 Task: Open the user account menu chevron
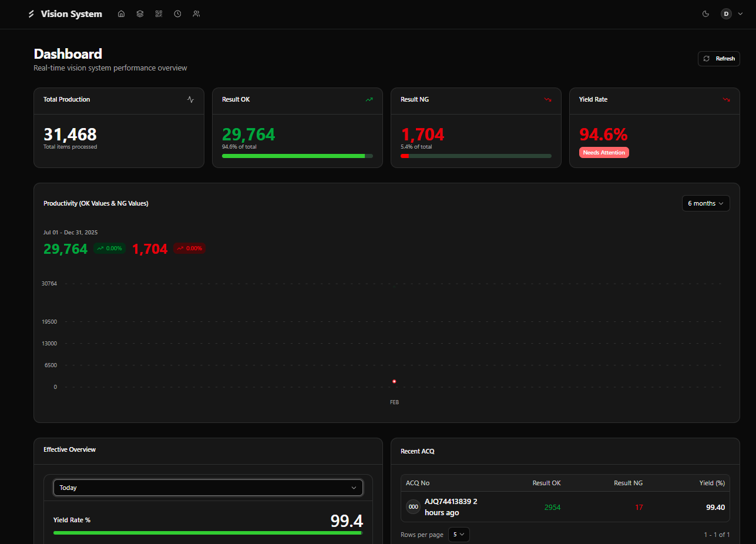pyautogui.click(x=740, y=14)
